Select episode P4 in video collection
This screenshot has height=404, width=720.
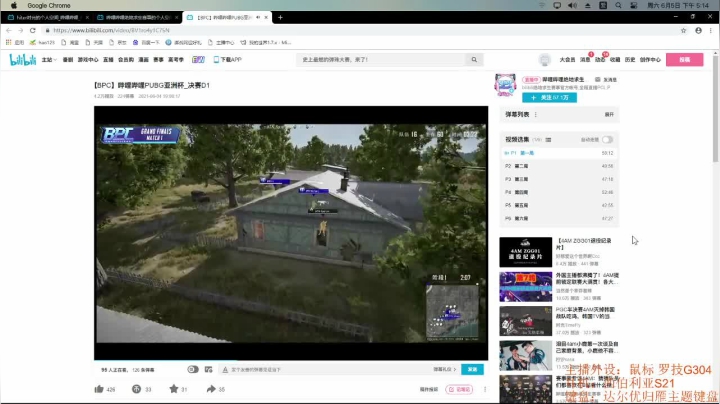click(559, 192)
